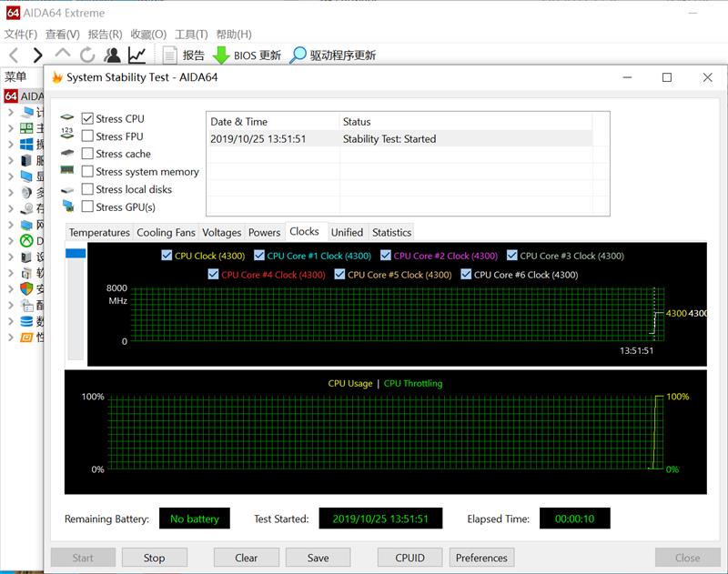The image size is (728, 574).
Task: Enable the Stress GPU(s) checkbox
Action: pos(87,206)
